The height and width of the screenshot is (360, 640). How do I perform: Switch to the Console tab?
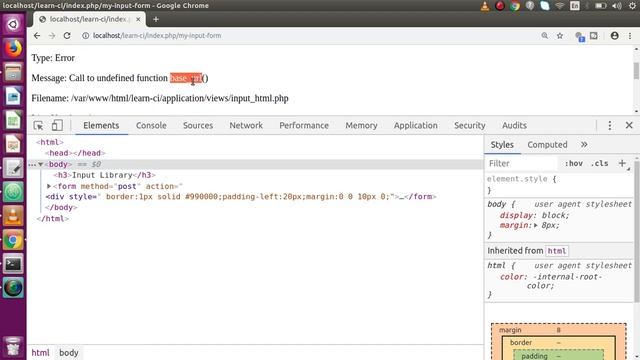click(x=151, y=125)
